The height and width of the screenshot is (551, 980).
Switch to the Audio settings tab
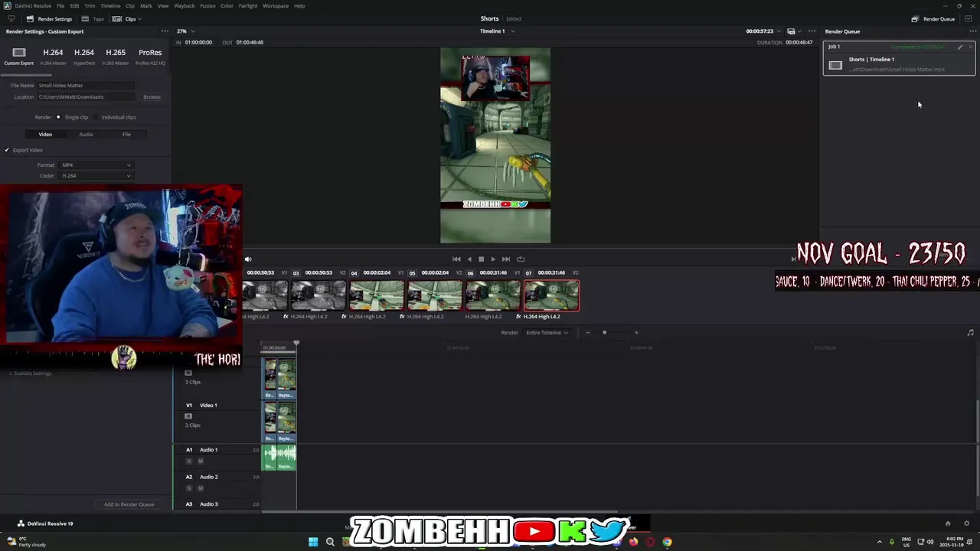86,135
